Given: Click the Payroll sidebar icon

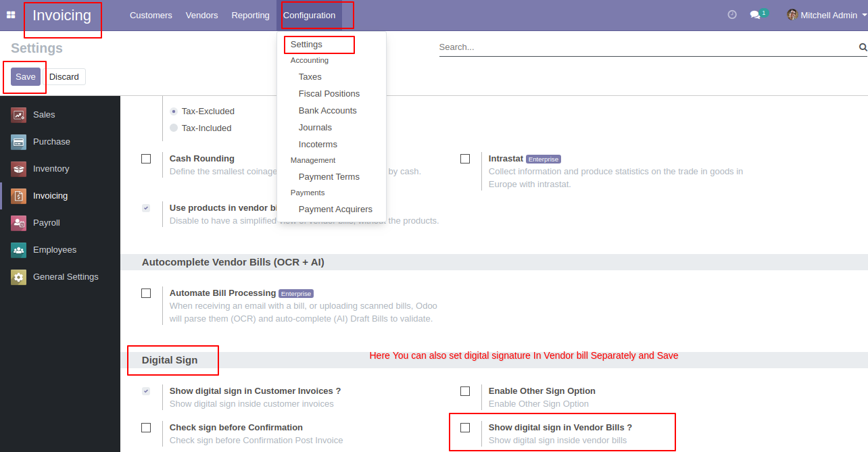Looking at the screenshot, I should [18, 223].
